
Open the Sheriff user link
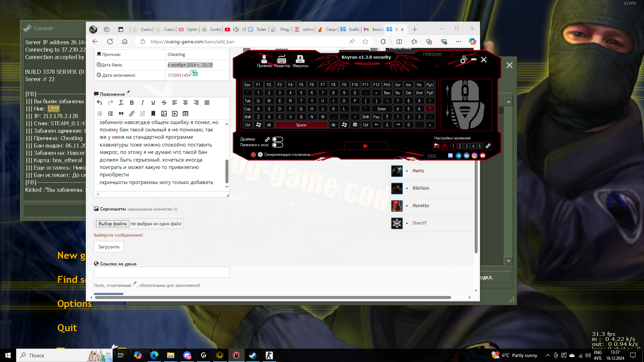click(x=419, y=223)
